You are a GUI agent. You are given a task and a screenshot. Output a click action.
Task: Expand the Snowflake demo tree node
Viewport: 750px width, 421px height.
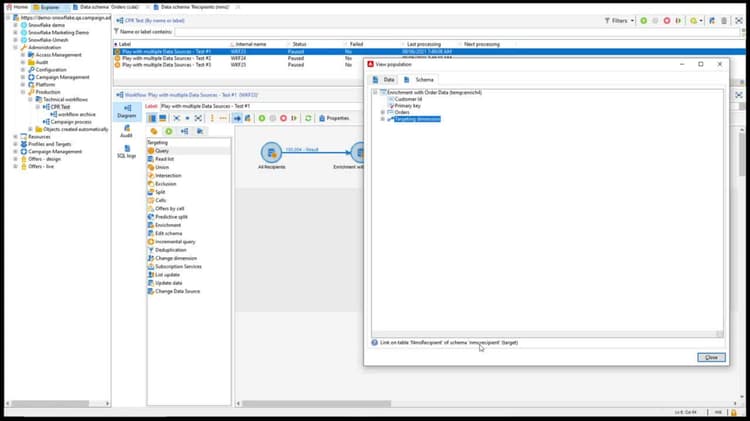pyautogui.click(x=15, y=25)
